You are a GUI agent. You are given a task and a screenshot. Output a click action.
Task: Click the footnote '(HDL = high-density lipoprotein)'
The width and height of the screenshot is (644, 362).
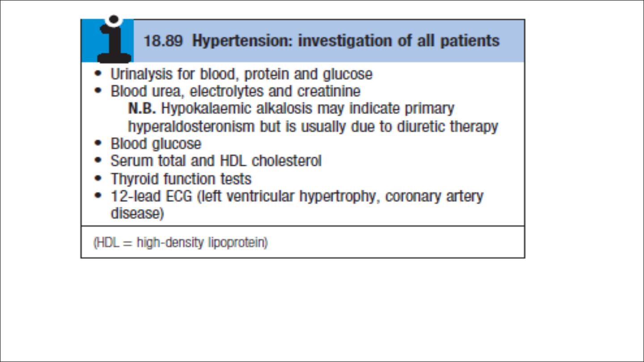click(180, 243)
